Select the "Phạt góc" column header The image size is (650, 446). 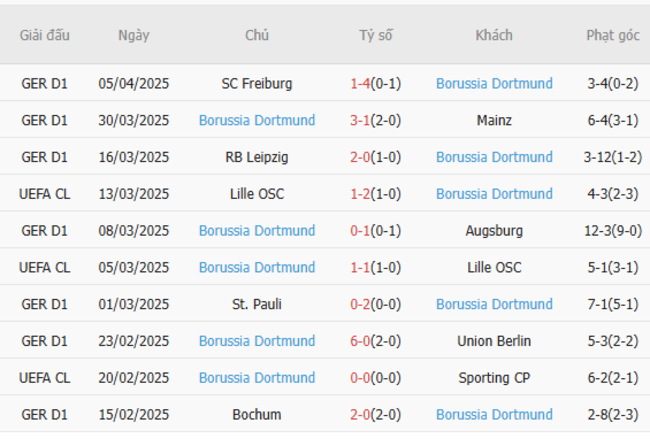(613, 35)
